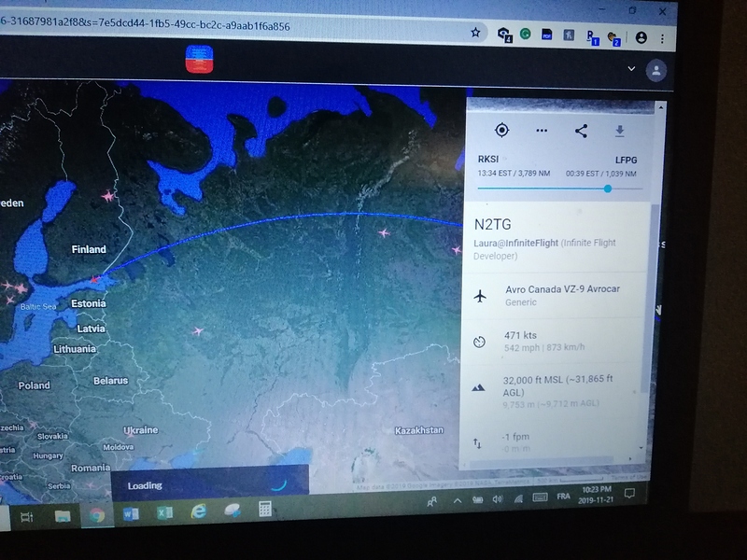Center the map on flight N2TG
This screenshot has height=560, width=747.
coord(501,130)
